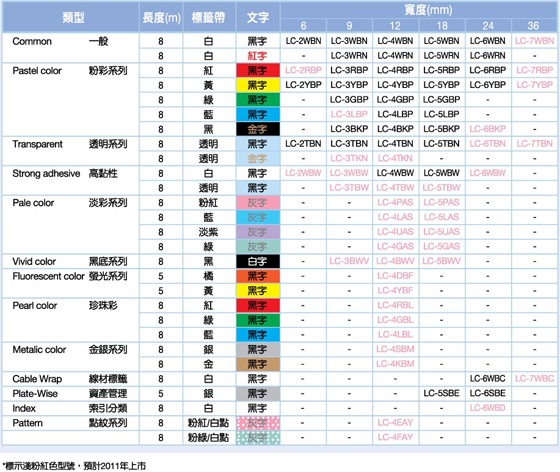
Task: Click the LC-4SBM silver model code
Action: (395, 349)
